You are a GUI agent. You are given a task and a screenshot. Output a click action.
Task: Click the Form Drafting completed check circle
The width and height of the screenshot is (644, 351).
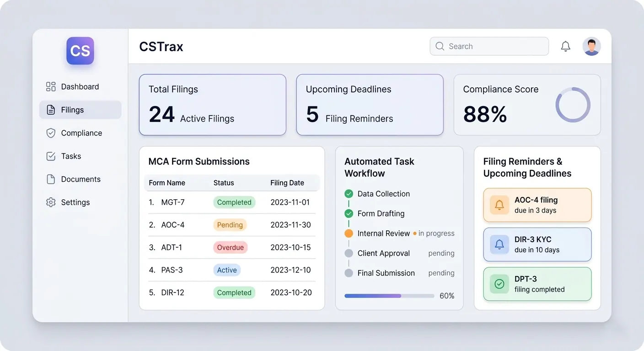pyautogui.click(x=349, y=213)
